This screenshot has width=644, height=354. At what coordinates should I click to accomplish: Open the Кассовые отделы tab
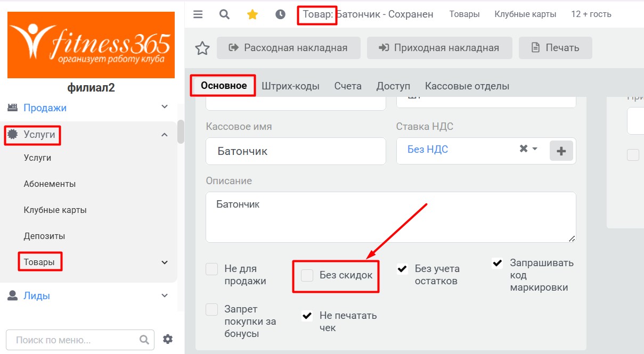pos(467,86)
